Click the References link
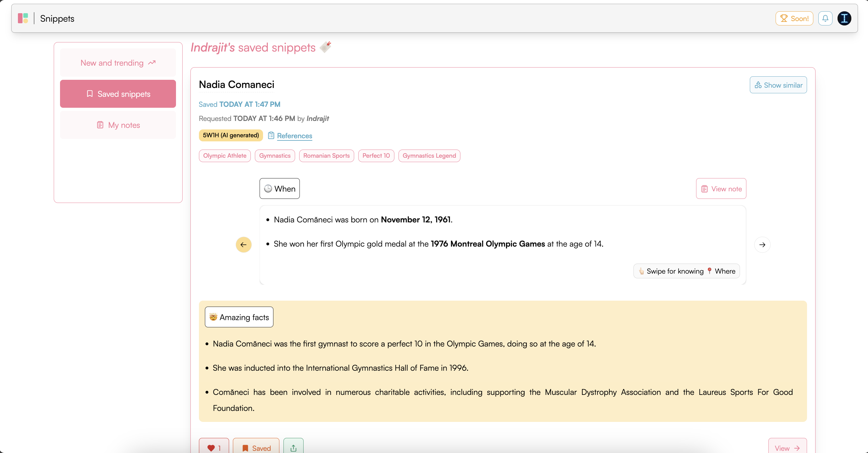The image size is (868, 453). click(294, 136)
